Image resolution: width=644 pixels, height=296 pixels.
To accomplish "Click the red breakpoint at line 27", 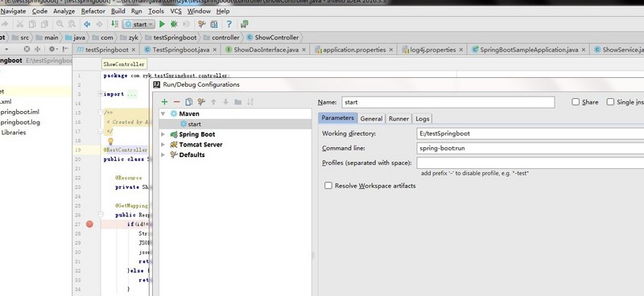I will 89,224.
